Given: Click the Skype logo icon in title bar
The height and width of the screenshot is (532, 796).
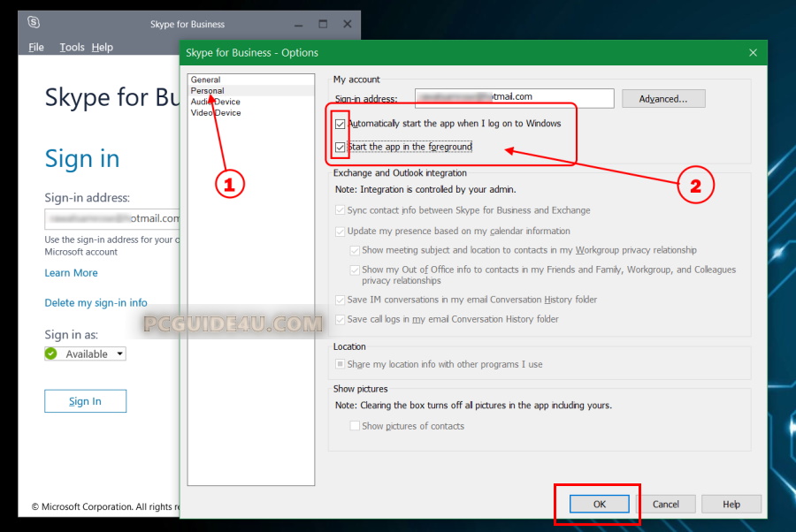Looking at the screenshot, I should [x=34, y=23].
